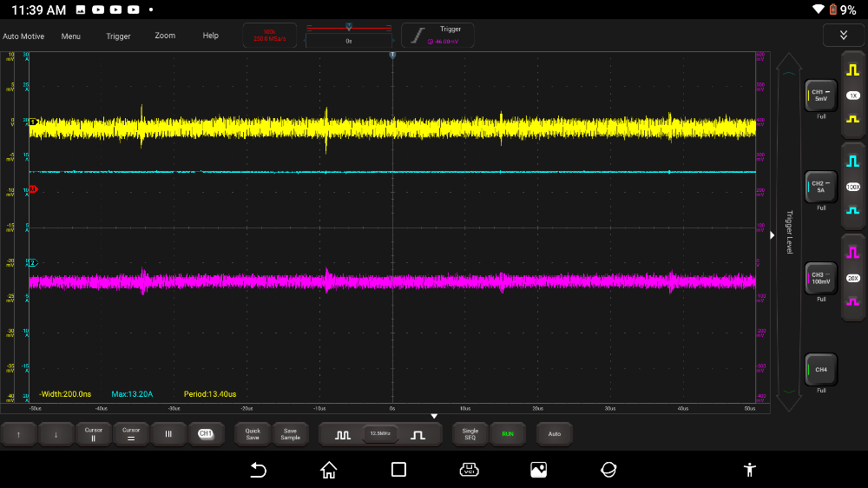Click the horizontal cursor button
This screenshot has width=868, height=488.
pos(131,433)
